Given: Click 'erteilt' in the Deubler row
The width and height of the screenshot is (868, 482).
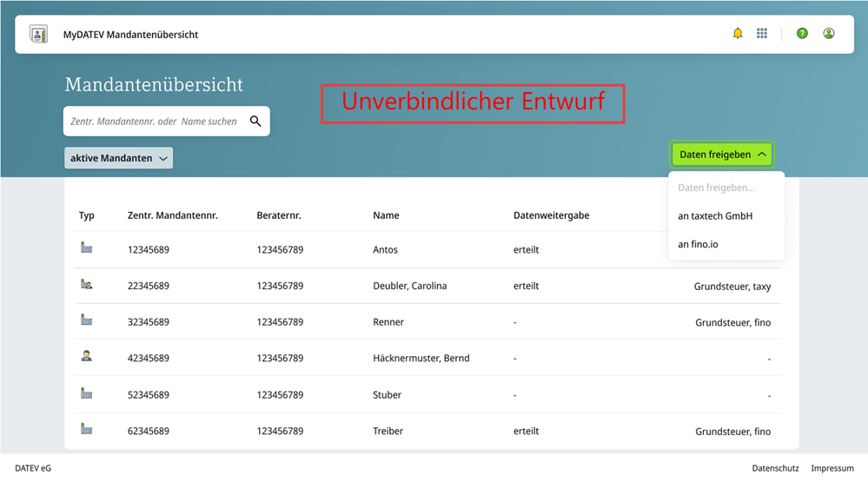Looking at the screenshot, I should 526,286.
